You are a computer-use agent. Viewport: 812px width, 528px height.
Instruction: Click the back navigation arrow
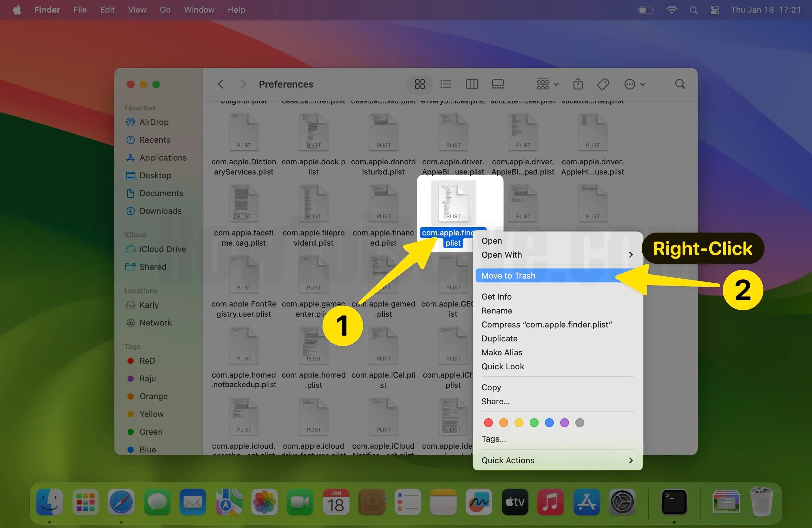(x=220, y=84)
